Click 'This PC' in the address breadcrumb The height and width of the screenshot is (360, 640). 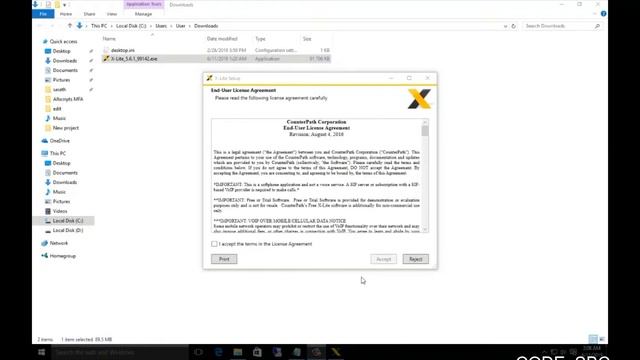tap(99, 26)
